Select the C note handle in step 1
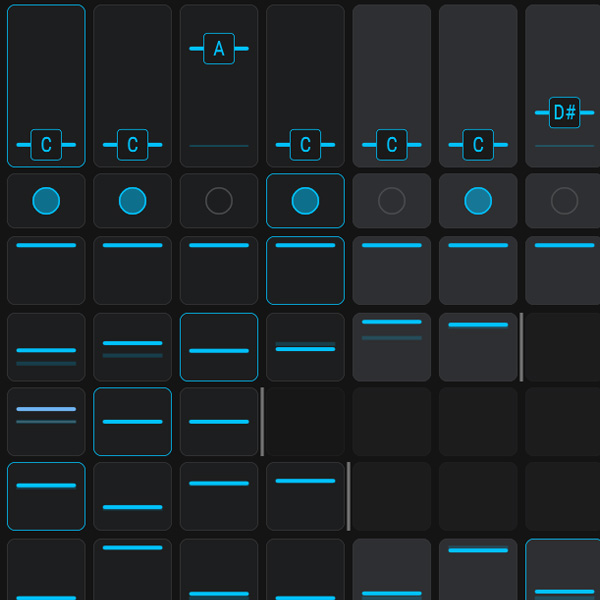Image resolution: width=600 pixels, height=600 pixels. (46, 144)
